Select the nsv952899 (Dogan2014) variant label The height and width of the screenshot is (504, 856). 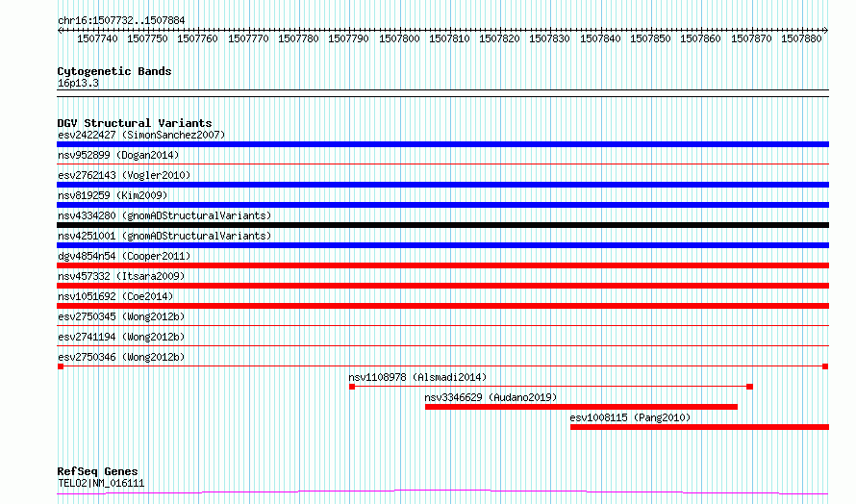coord(118,155)
